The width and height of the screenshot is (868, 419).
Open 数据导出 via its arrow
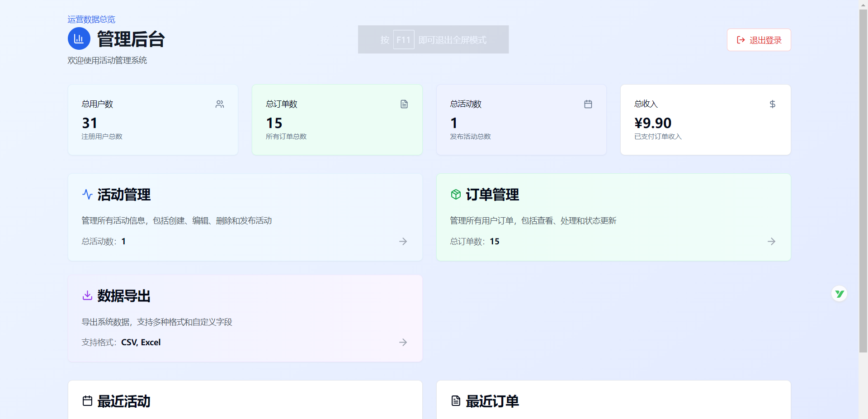(x=403, y=342)
